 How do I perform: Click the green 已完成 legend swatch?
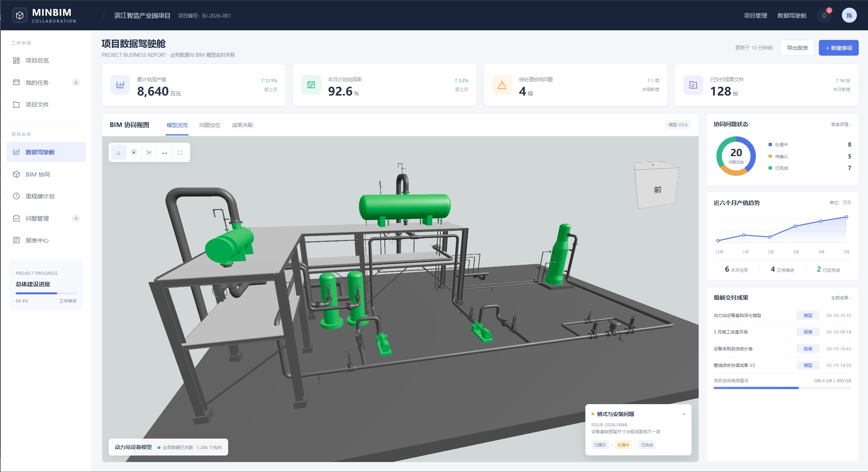tap(770, 168)
